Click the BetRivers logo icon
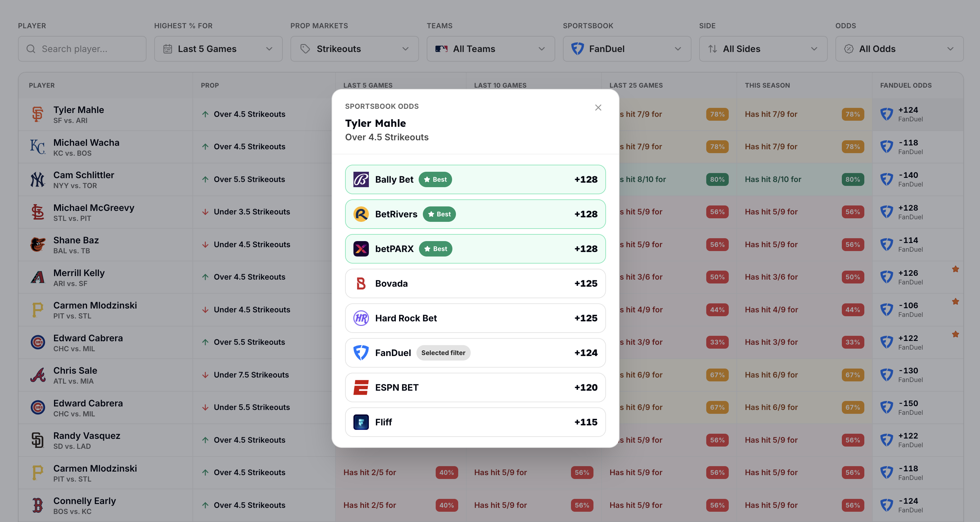980x522 pixels. (361, 214)
